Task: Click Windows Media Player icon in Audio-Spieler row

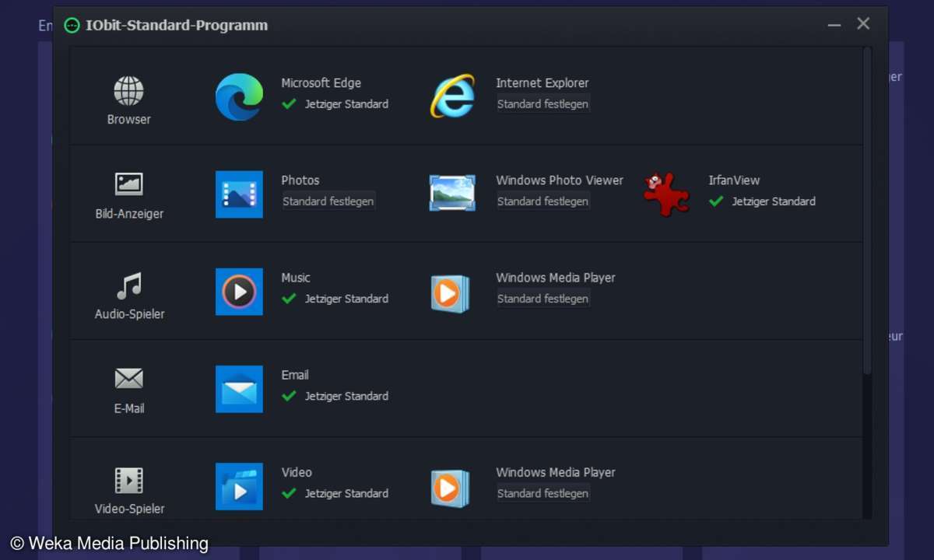Action: pos(451,293)
